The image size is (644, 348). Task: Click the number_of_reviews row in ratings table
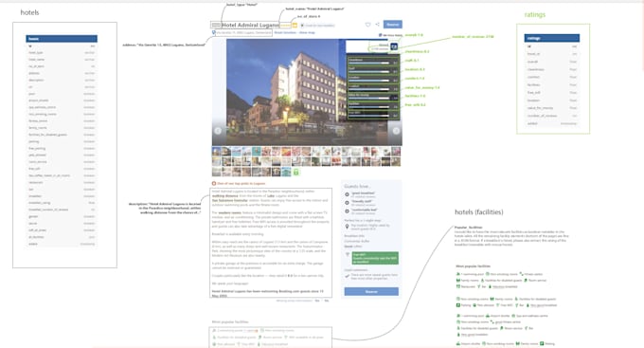tap(551, 116)
